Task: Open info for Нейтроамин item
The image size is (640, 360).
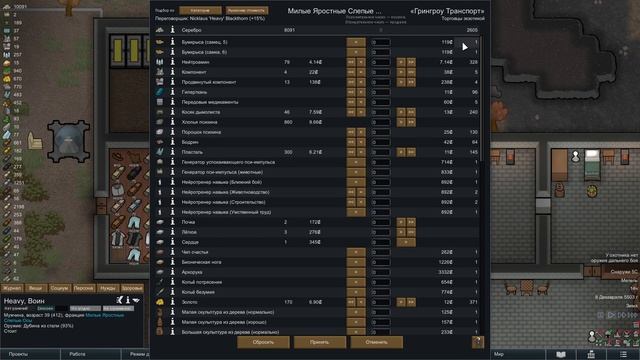Action: click(x=172, y=62)
